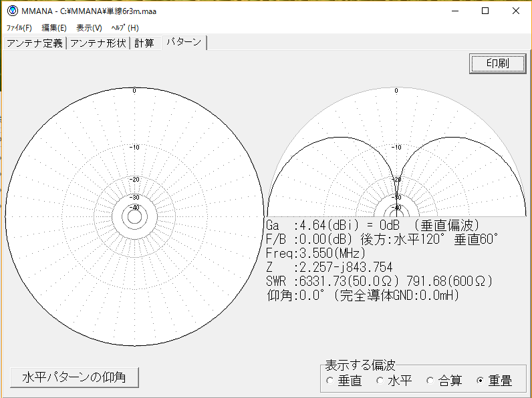This screenshot has height=398, width=532.
Task: Click the 印刷 print button
Action: (497, 63)
